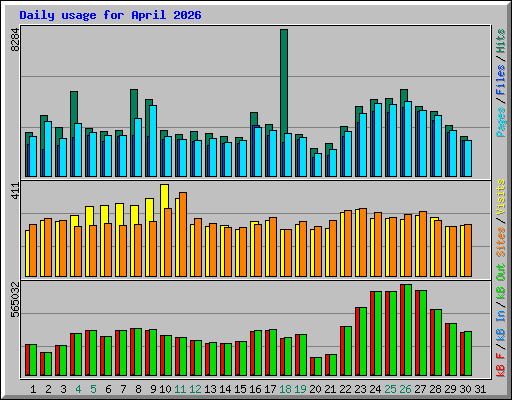Select day 31 on the date axis
The height and width of the screenshot is (400, 512).
[480, 389]
